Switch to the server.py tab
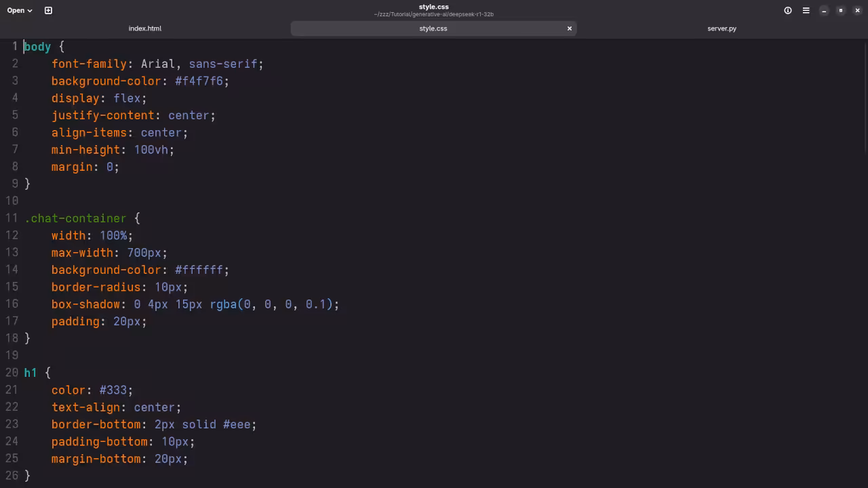Image resolution: width=868 pixels, height=488 pixels. click(x=722, y=28)
